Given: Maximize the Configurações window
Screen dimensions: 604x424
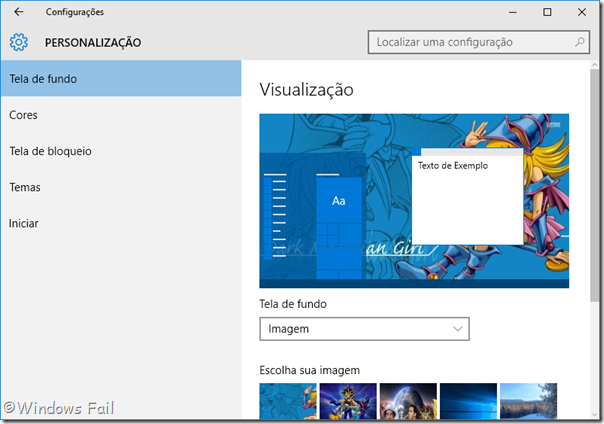Looking at the screenshot, I should point(547,12).
